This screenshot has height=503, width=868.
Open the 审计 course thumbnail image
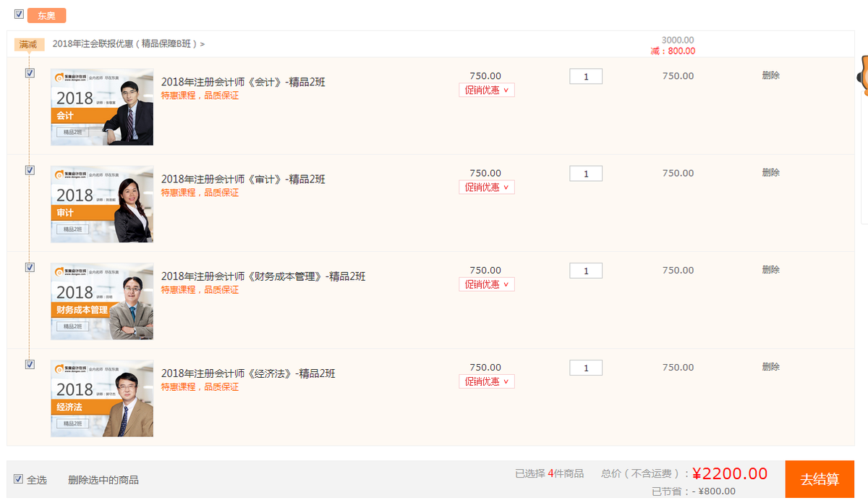coord(102,204)
